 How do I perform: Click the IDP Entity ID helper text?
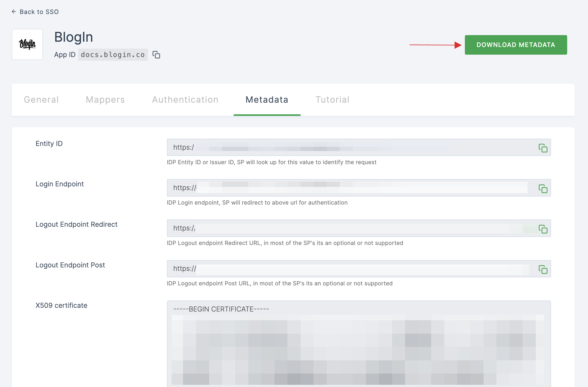[272, 162]
